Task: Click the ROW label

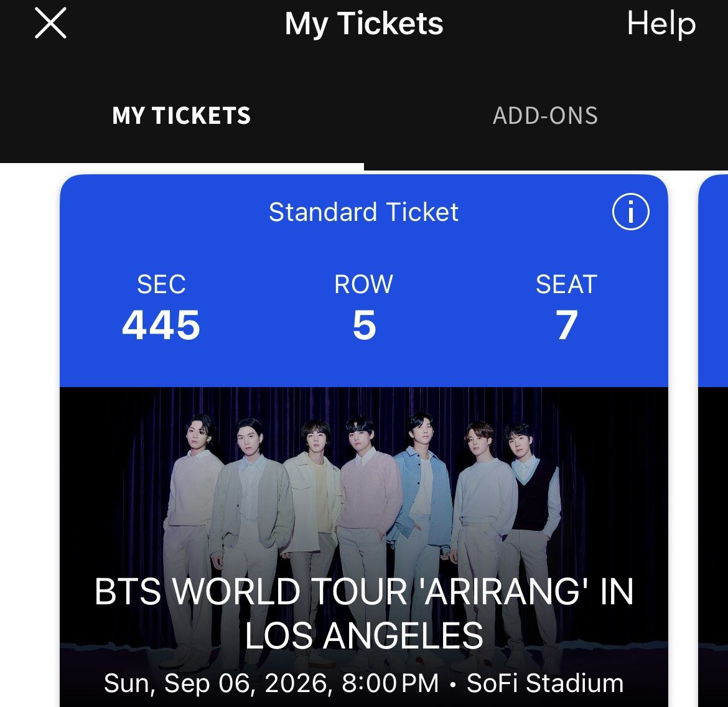Action: (364, 284)
